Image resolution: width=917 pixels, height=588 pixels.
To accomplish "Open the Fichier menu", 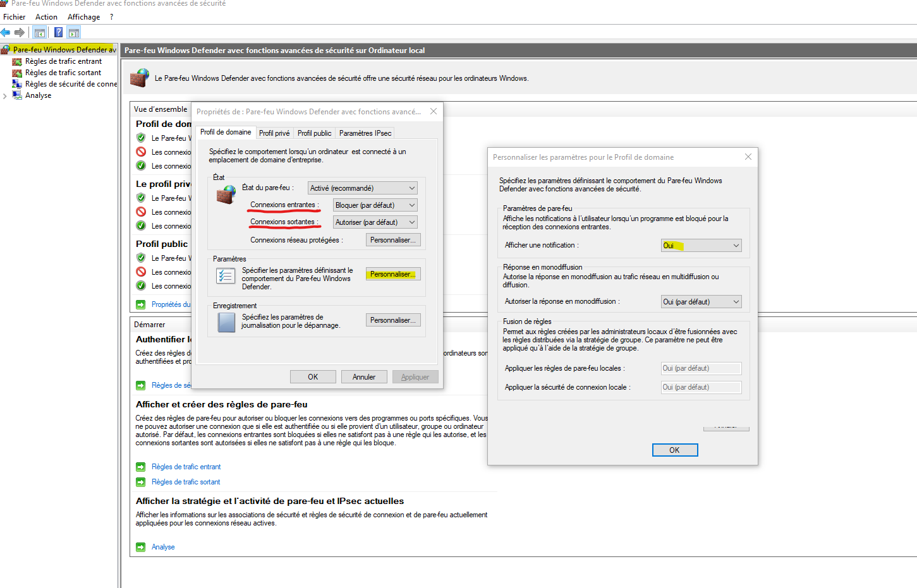I will click(x=14, y=17).
